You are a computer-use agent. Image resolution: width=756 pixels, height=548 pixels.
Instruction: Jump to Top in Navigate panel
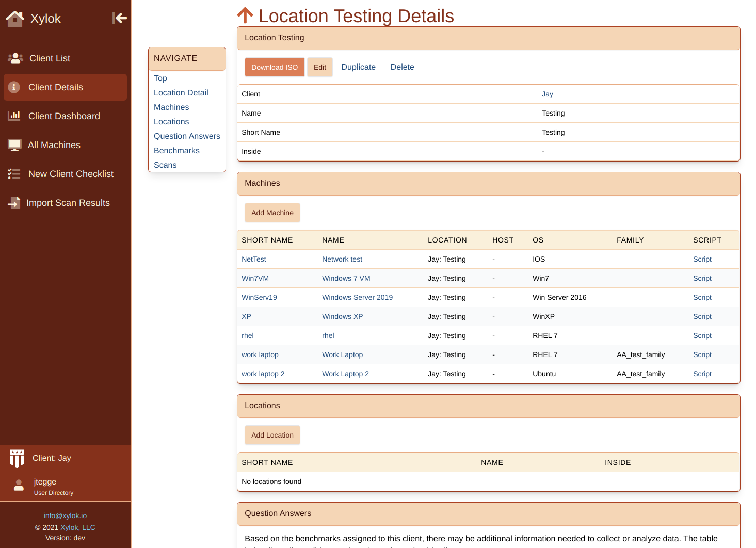pyautogui.click(x=160, y=78)
